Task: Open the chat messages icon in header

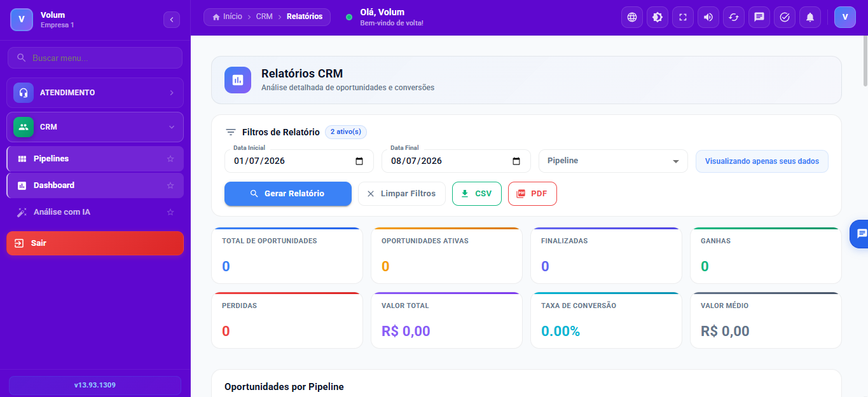Action: click(x=759, y=17)
